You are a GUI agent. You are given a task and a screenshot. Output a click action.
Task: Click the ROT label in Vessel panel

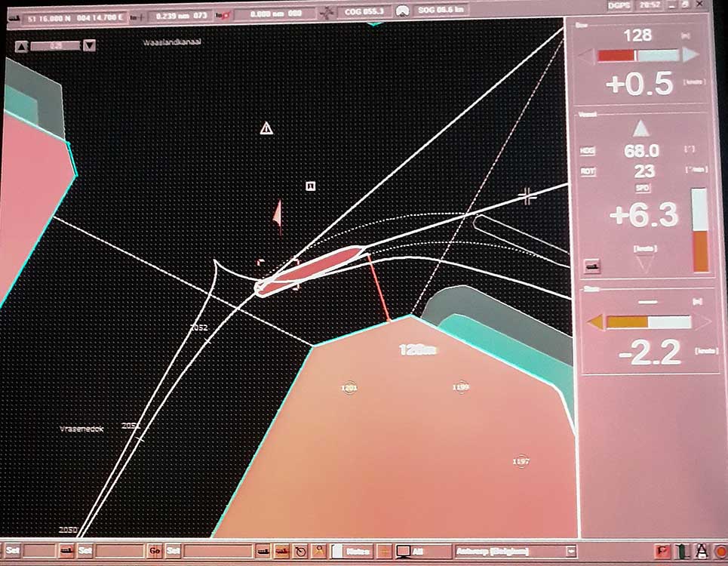pos(587,171)
